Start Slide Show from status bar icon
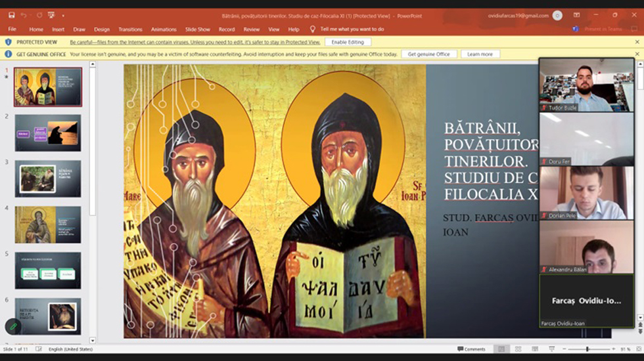Image resolution: width=644 pixels, height=361 pixels. tap(551, 349)
